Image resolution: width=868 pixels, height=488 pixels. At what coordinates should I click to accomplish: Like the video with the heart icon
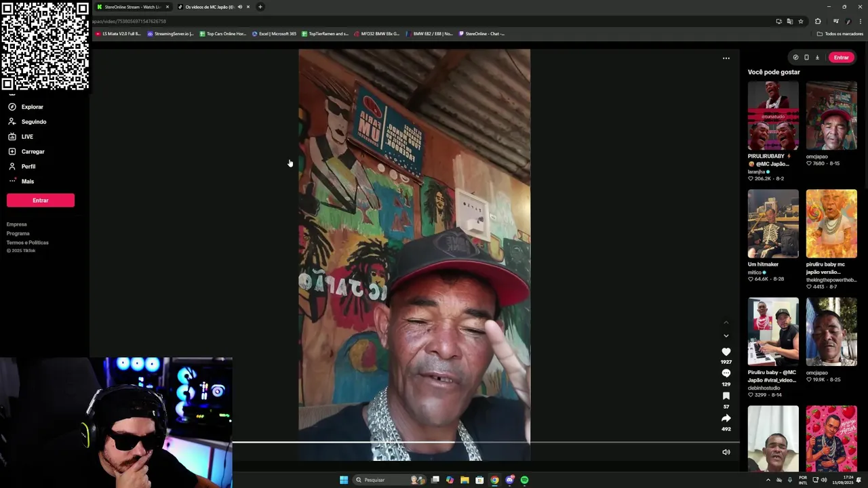click(x=726, y=352)
